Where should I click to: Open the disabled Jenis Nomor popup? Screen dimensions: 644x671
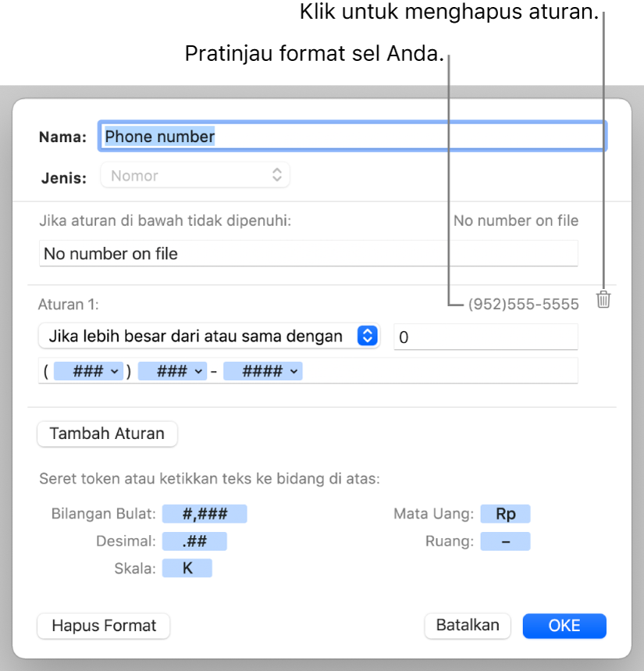pos(195,175)
